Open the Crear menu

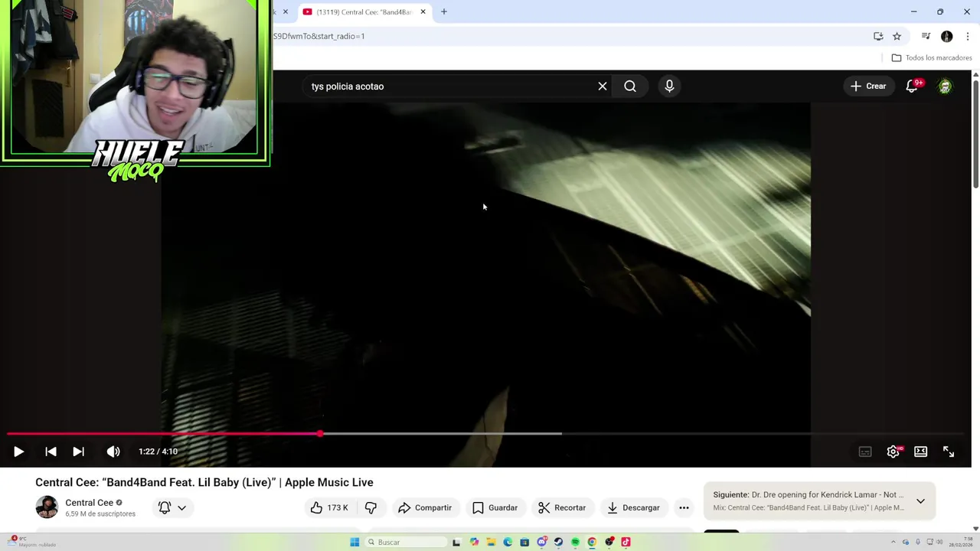pyautogui.click(x=868, y=86)
